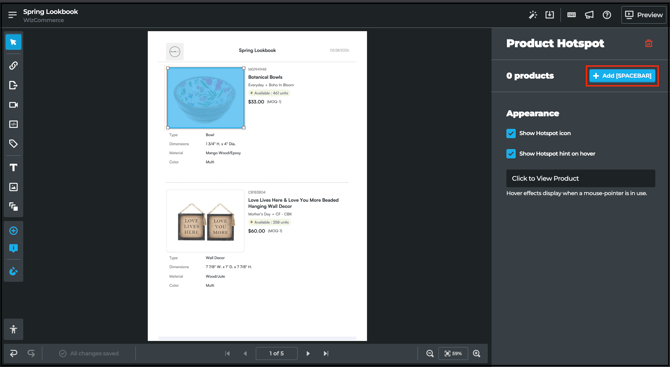Open the help question mark
This screenshot has height=367, width=670.
point(607,15)
